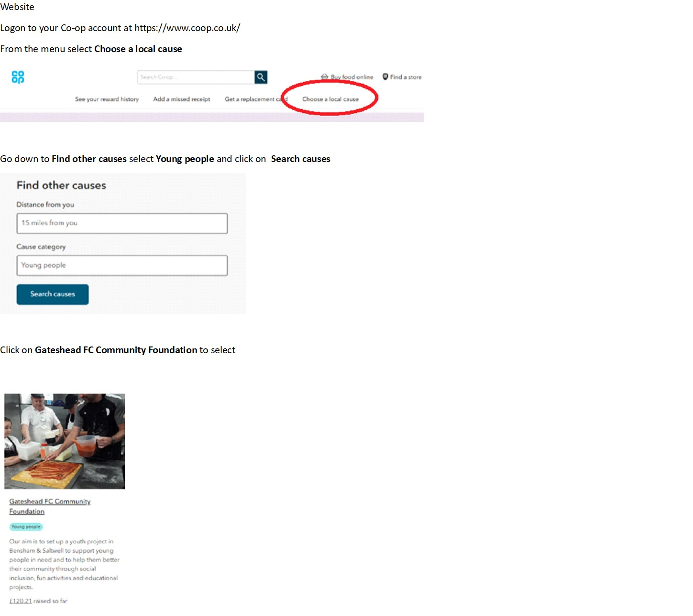Click the Search causes button

point(53,294)
